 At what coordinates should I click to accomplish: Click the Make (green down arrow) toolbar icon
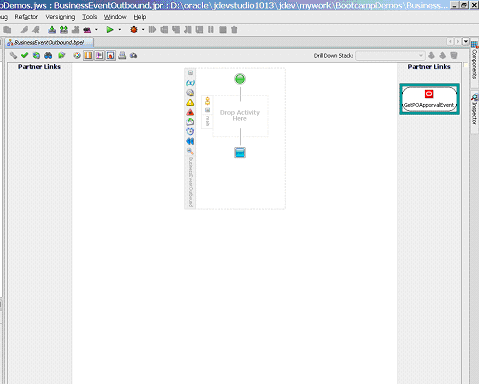pos(52,30)
